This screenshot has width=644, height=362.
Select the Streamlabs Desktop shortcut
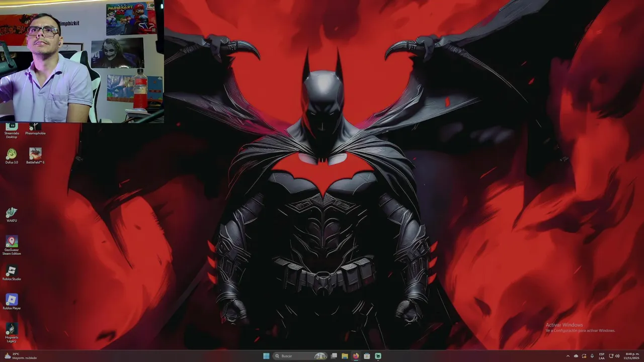coord(12,131)
